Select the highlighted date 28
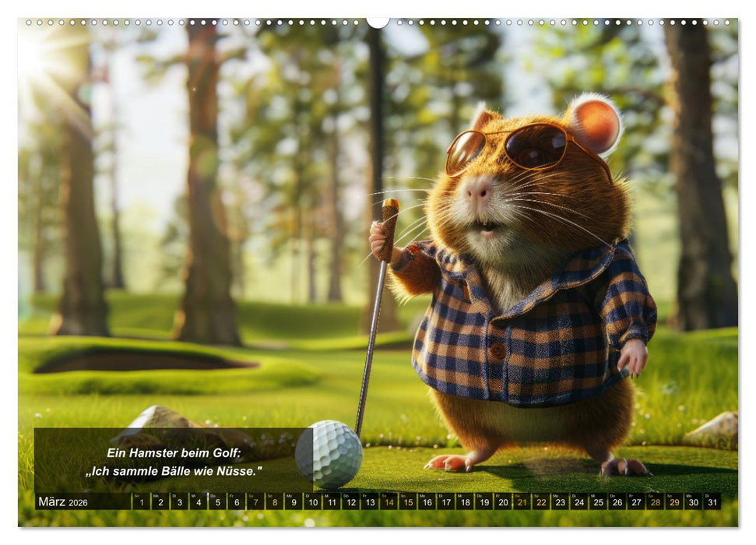 click(x=654, y=502)
